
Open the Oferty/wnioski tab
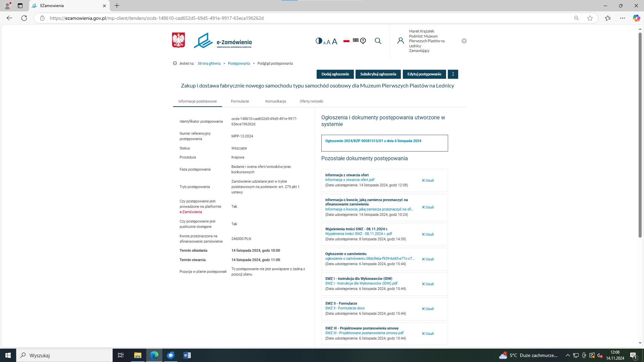click(311, 101)
